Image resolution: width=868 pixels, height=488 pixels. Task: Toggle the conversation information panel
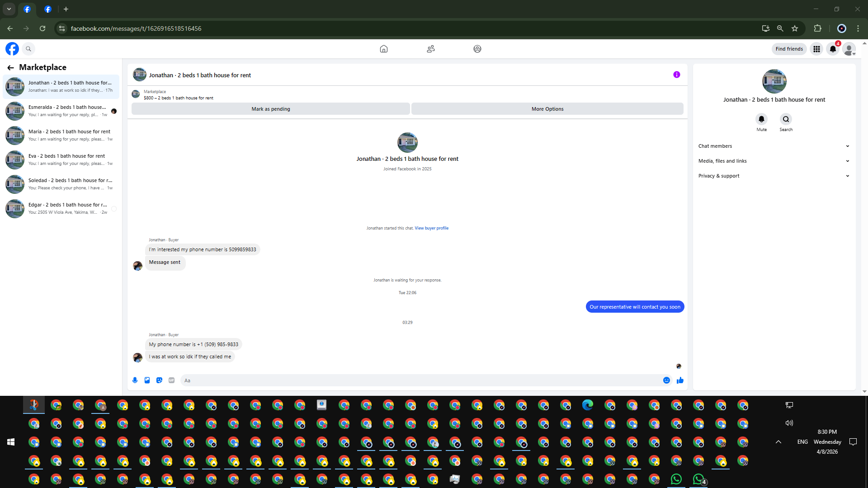click(x=676, y=75)
